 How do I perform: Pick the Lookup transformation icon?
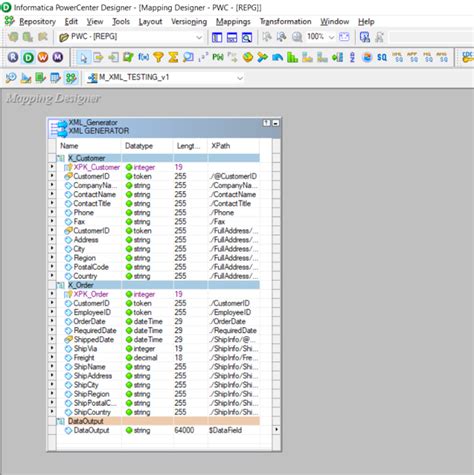188,57
